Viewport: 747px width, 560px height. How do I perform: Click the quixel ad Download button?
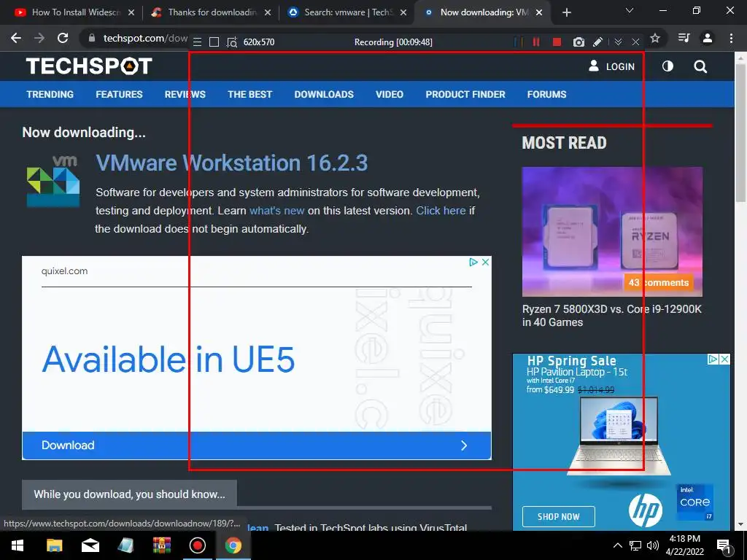256,446
